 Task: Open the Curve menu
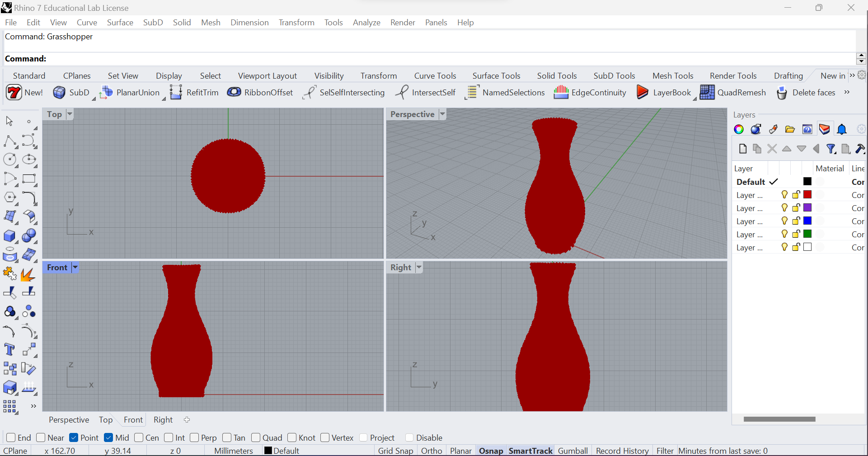tap(87, 22)
